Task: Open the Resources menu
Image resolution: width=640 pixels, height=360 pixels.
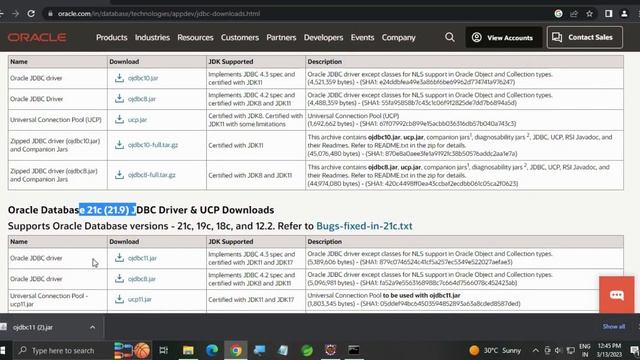Action: (x=195, y=38)
